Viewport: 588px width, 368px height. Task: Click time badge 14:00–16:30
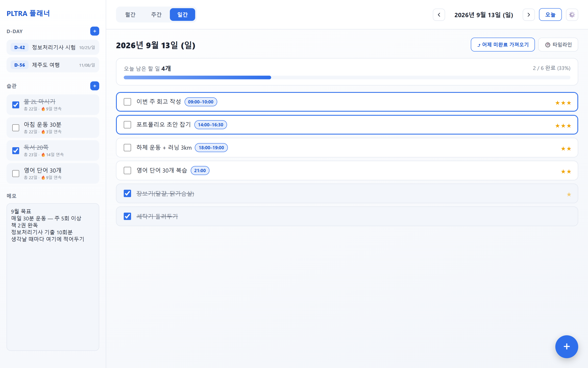click(210, 125)
